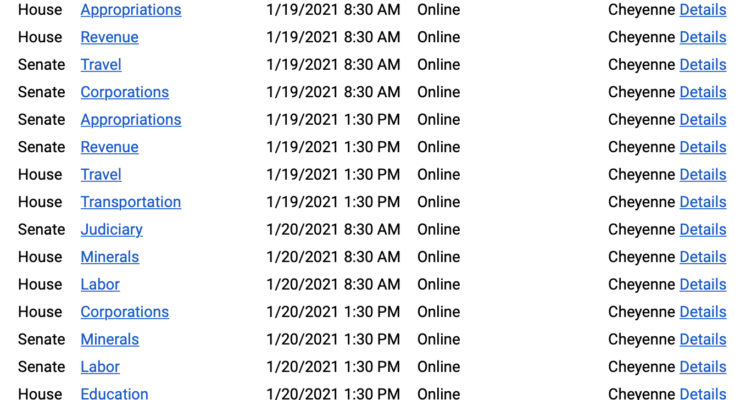735x400 pixels.
Task: Open the Senate Judiciary committee link
Action: click(112, 230)
